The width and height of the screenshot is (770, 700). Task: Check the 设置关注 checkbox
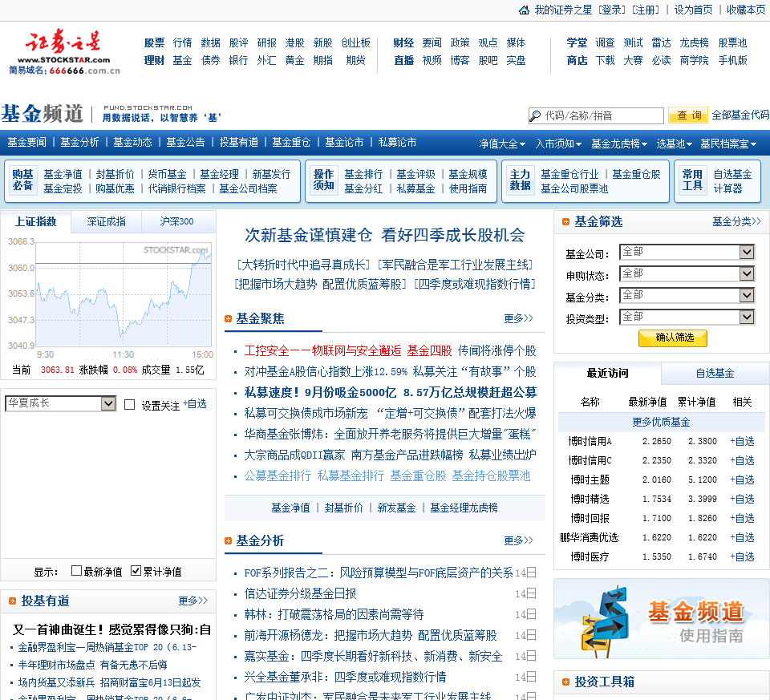[x=130, y=405]
